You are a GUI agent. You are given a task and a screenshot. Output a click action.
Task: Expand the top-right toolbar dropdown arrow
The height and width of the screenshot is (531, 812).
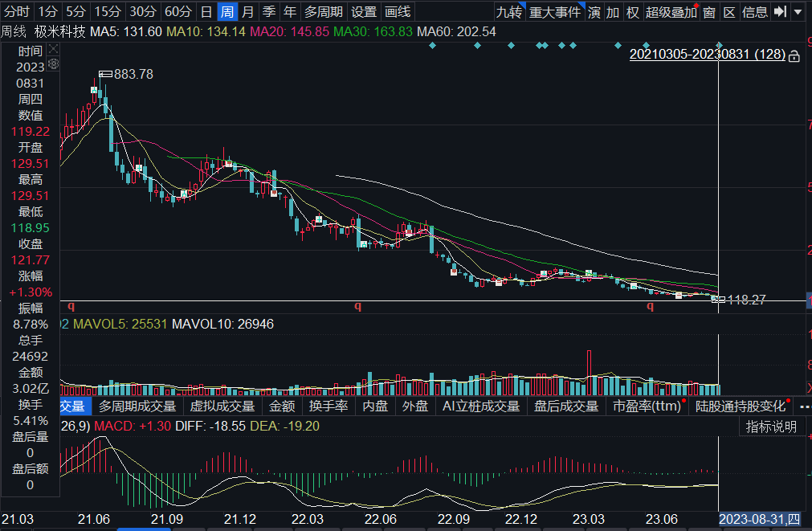point(797,12)
